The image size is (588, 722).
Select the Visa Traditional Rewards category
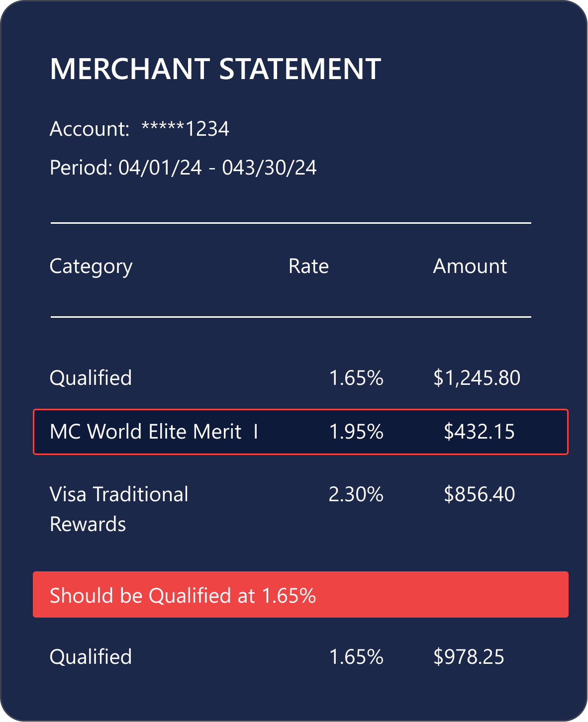point(119,509)
